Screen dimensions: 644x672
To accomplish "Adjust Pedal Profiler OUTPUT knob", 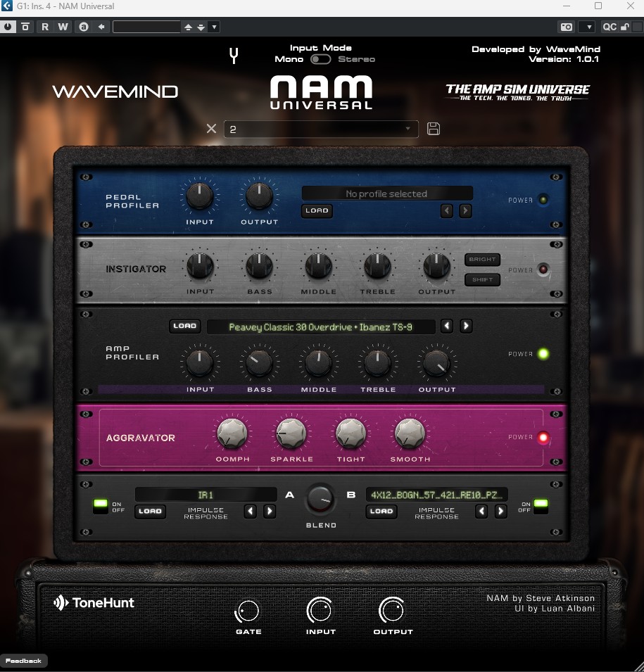I will click(259, 196).
